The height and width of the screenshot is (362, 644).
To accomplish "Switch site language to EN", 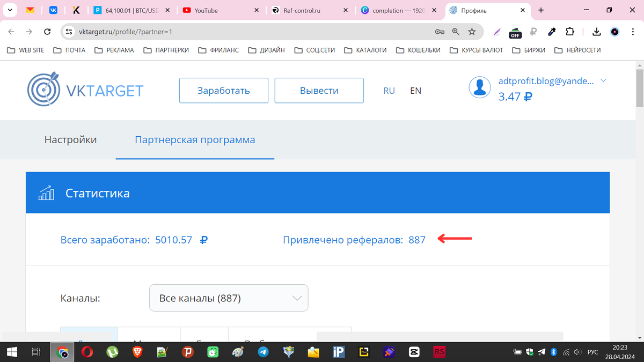I will click(x=415, y=91).
